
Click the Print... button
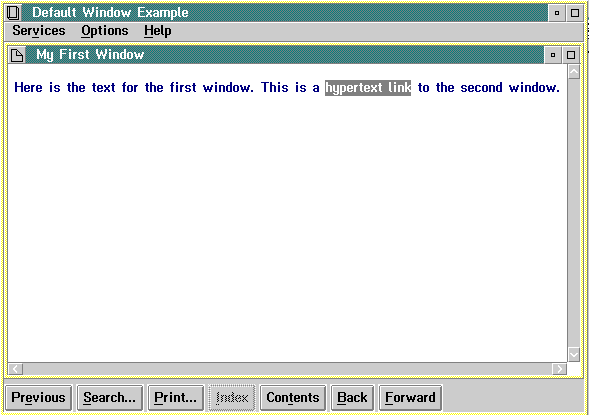click(x=176, y=397)
